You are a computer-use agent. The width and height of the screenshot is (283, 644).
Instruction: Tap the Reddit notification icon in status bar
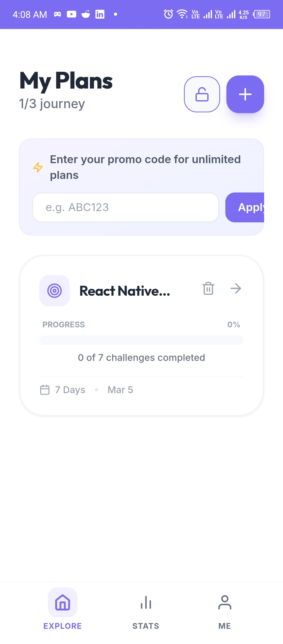(x=86, y=14)
